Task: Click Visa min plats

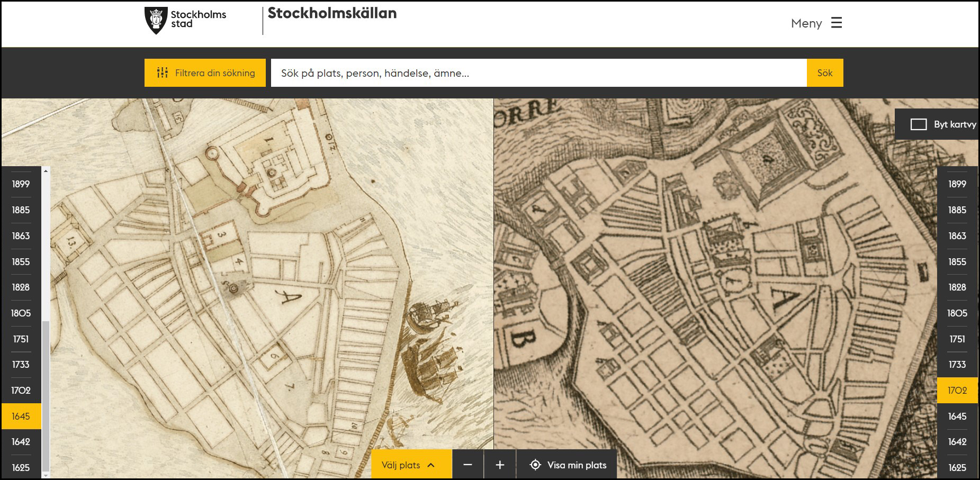Action: coord(567,465)
